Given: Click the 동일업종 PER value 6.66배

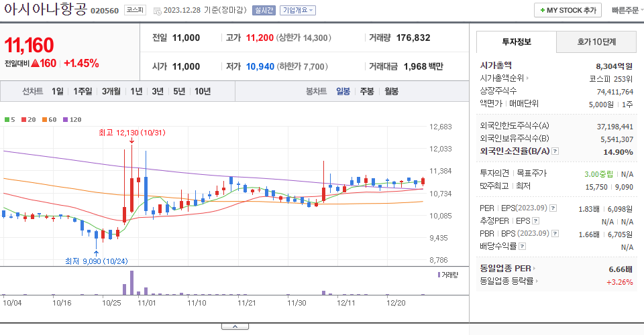Looking at the screenshot, I should point(621,269).
